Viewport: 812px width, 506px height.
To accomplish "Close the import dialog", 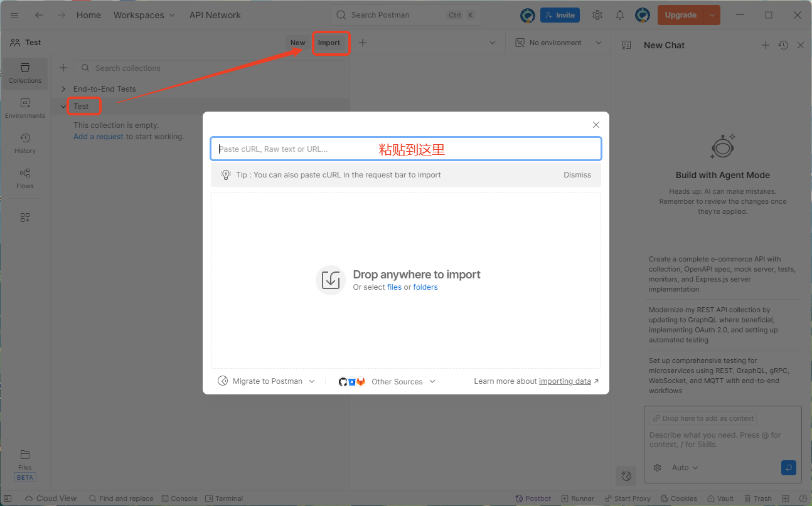I will (596, 125).
